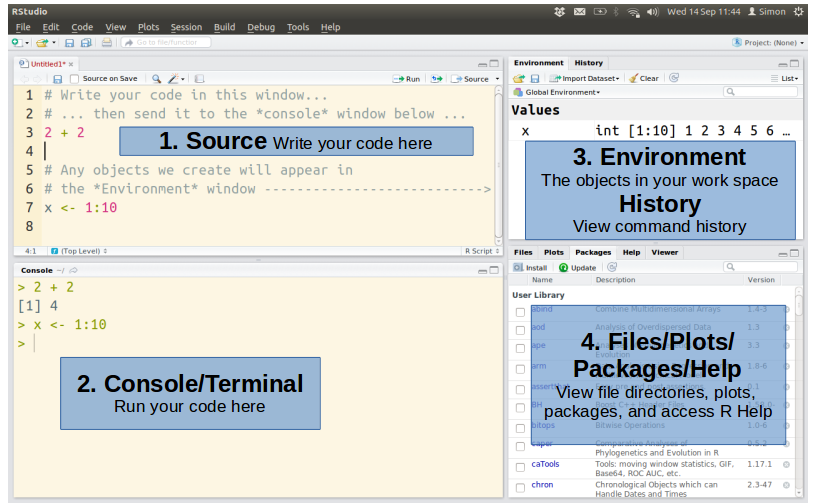
Task: Remove the chron package
Action: [x=786, y=485]
